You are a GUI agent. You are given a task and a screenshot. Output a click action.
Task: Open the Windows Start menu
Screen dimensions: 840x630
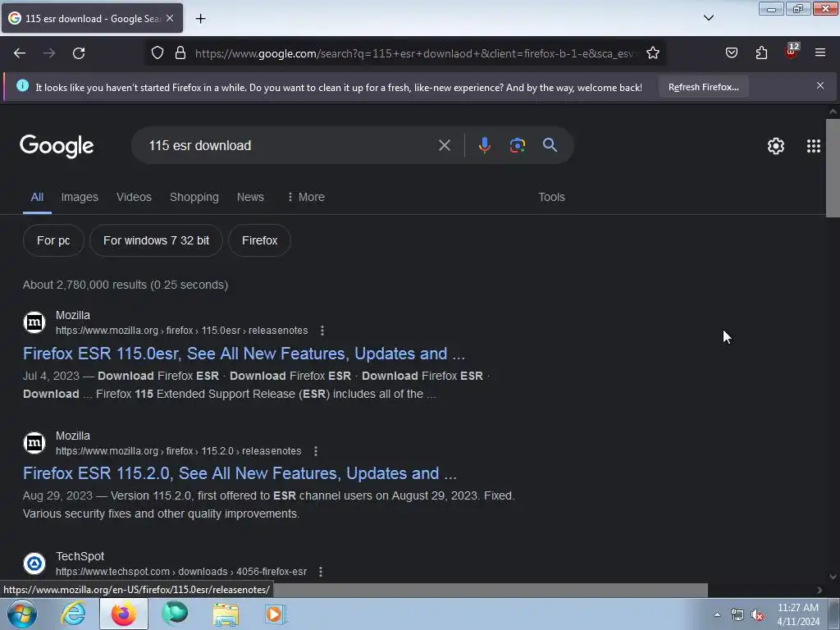[21, 614]
